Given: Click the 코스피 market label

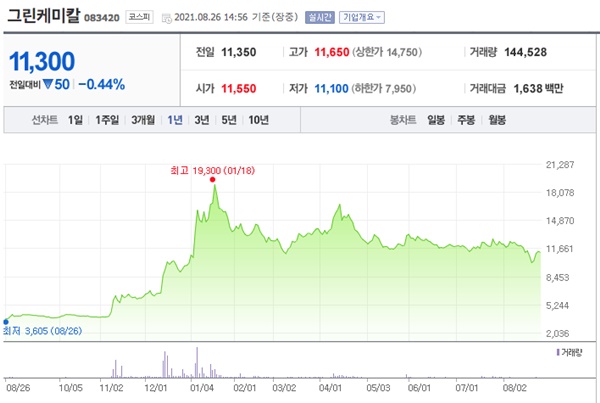Looking at the screenshot, I should (140, 17).
